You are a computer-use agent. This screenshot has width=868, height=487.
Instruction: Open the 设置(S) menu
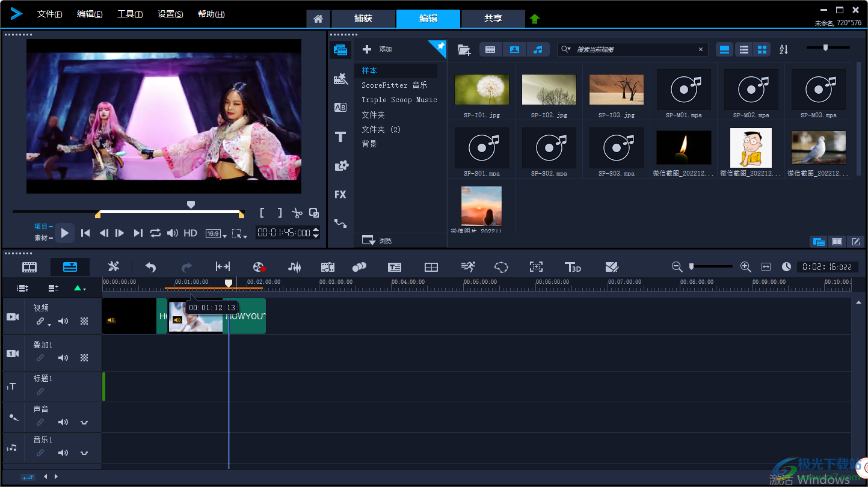170,14
